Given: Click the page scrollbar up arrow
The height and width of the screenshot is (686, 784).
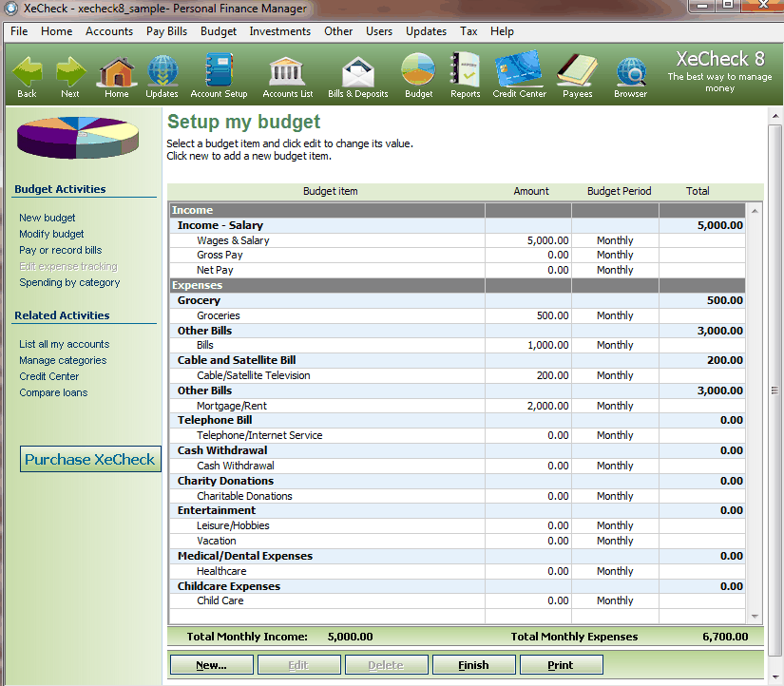Looking at the screenshot, I should [x=775, y=116].
